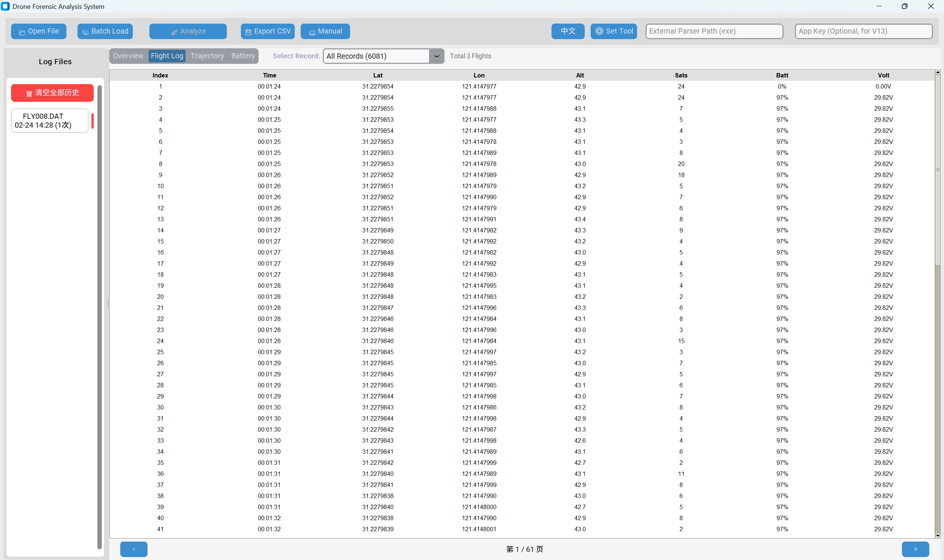Click the Manual book icon

click(312, 32)
